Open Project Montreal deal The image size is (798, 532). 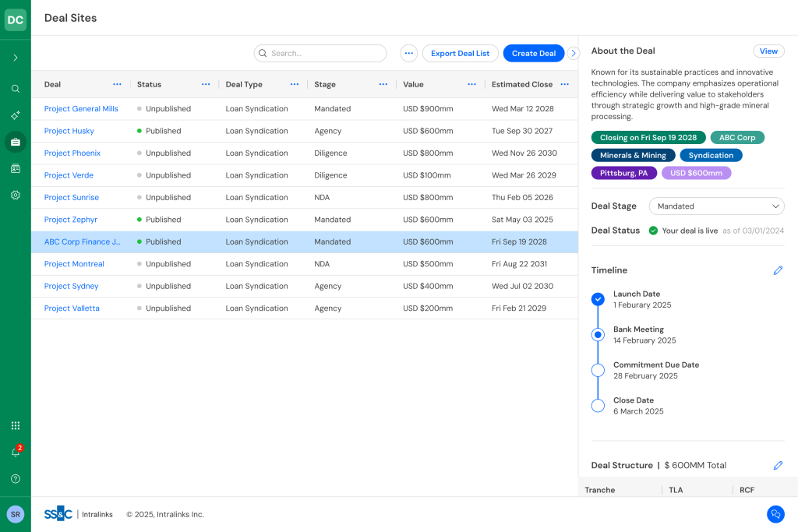click(x=74, y=264)
